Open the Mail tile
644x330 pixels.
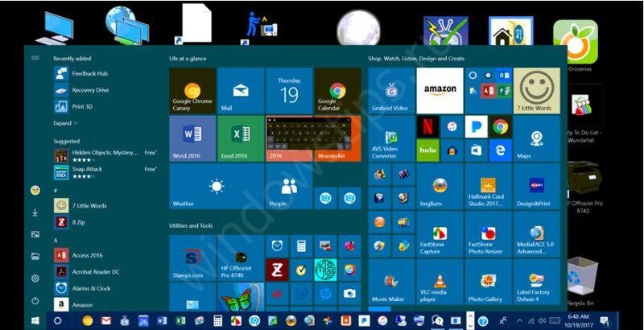pos(240,91)
